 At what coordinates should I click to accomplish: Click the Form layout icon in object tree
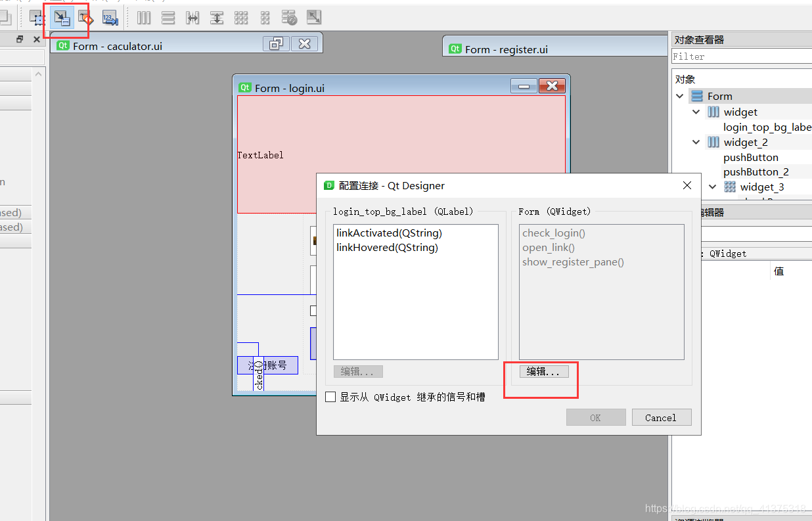(x=697, y=96)
